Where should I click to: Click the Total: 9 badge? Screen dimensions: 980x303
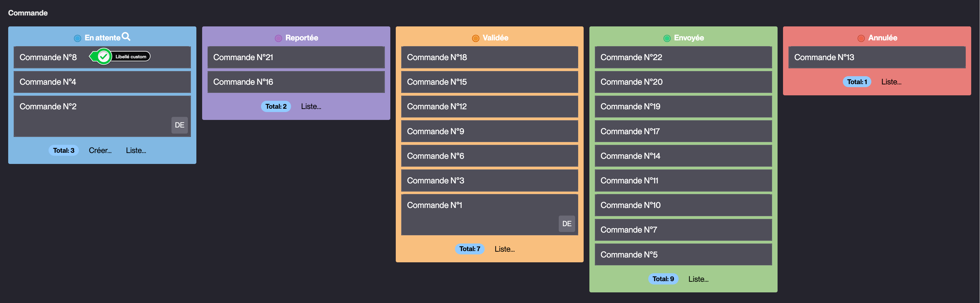(x=663, y=279)
